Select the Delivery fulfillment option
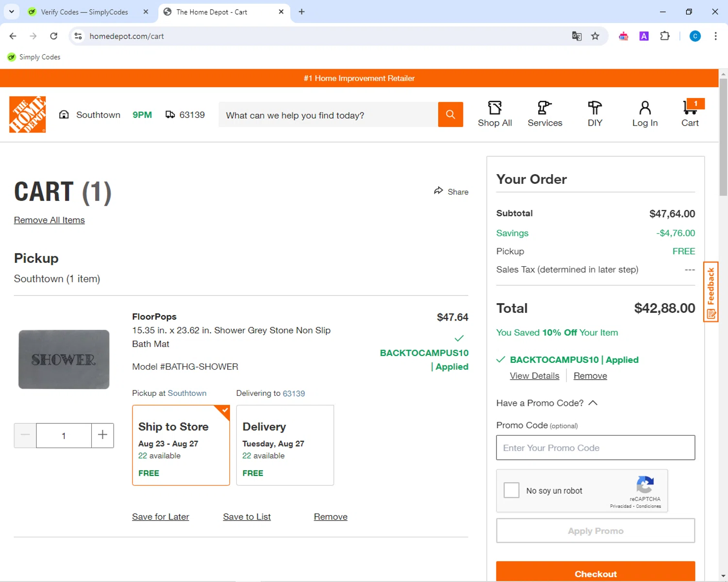Image resolution: width=728 pixels, height=582 pixels. coord(285,445)
